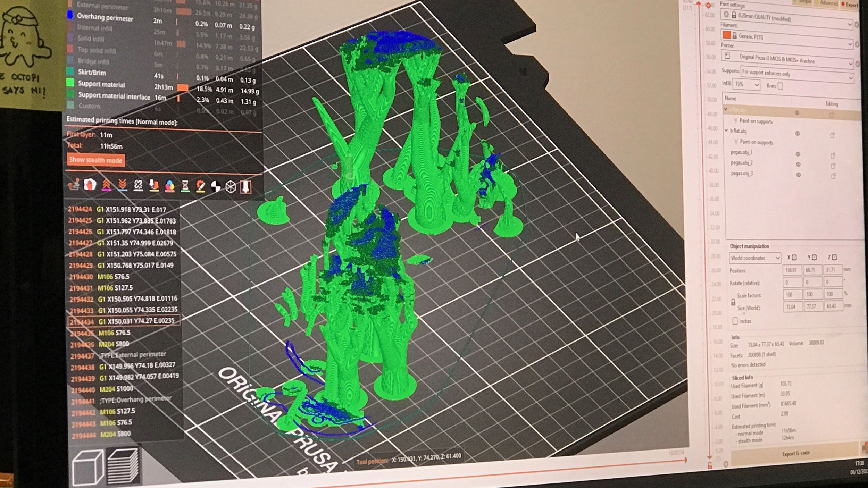Click the Support material green legend swatch
868x488 pixels.
click(x=70, y=83)
